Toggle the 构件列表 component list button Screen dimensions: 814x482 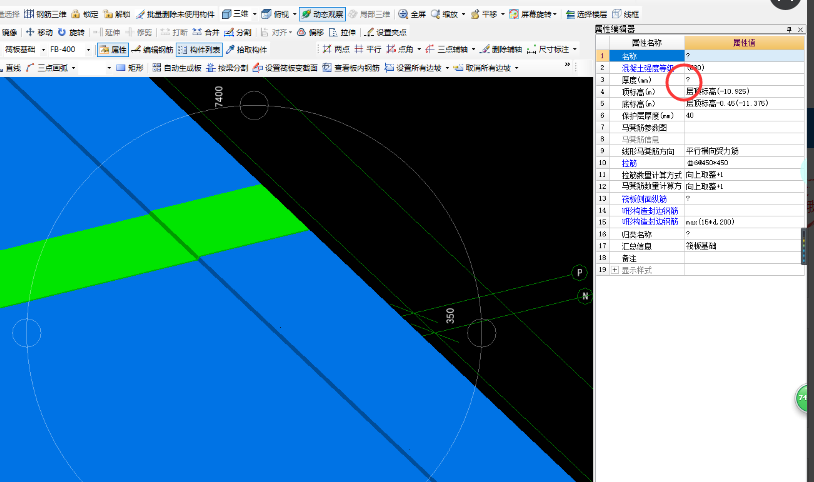(x=199, y=49)
